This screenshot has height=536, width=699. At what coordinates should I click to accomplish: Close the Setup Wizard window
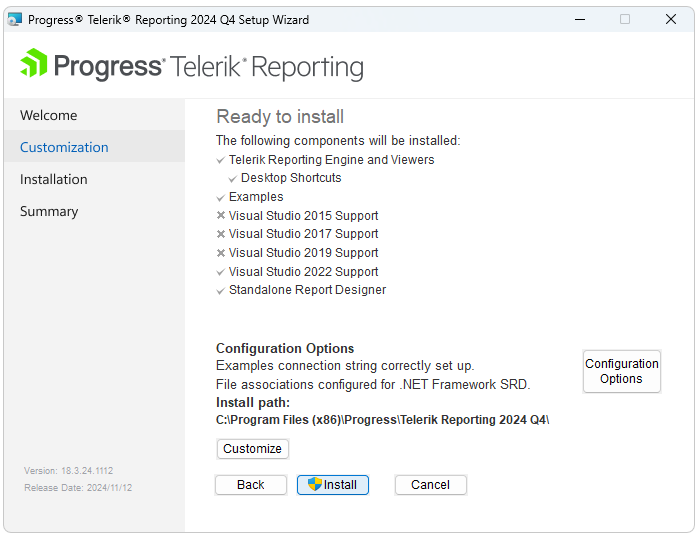coord(670,19)
